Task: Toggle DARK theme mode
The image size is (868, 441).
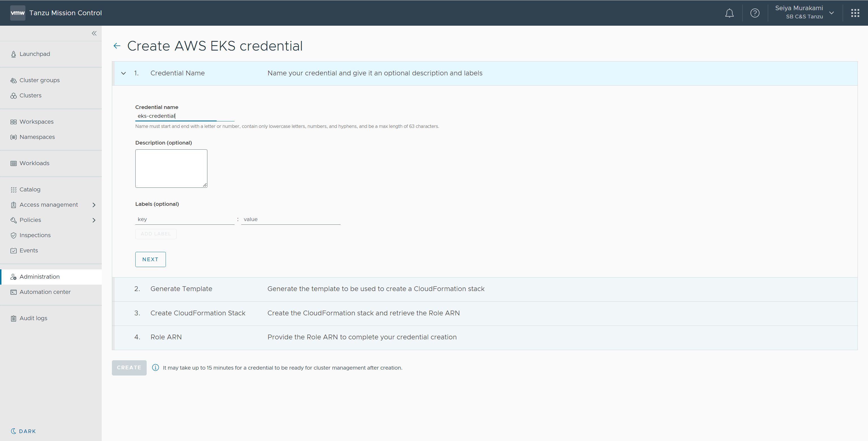Action: [x=23, y=431]
